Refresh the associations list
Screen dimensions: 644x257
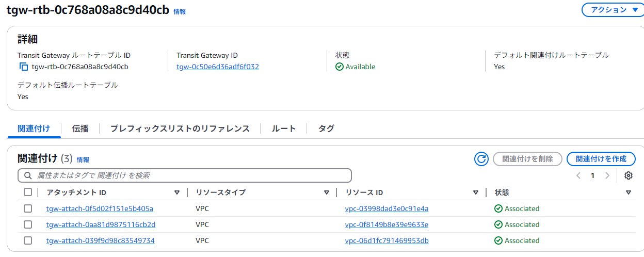[481, 159]
